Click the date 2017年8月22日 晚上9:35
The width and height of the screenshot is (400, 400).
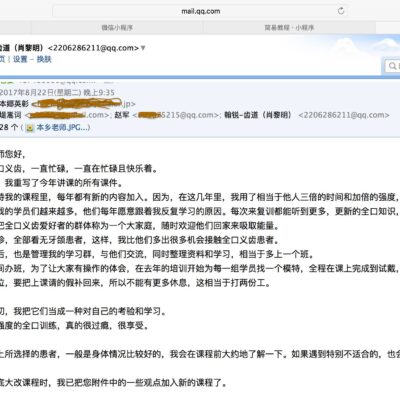(57, 92)
